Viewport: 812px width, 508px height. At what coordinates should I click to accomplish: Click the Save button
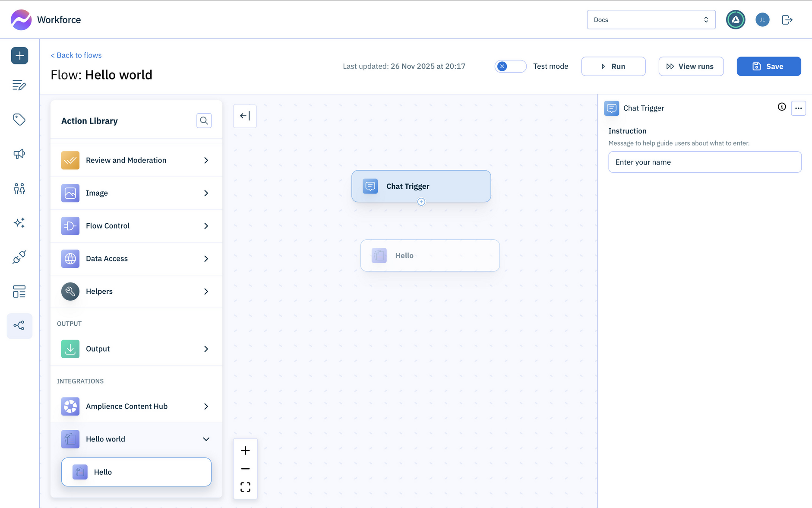point(768,66)
